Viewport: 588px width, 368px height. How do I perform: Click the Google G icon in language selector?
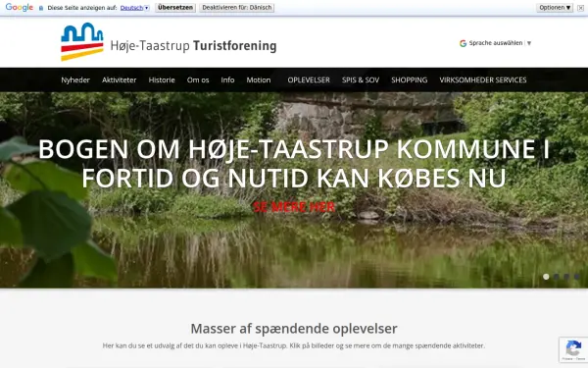pyautogui.click(x=464, y=43)
